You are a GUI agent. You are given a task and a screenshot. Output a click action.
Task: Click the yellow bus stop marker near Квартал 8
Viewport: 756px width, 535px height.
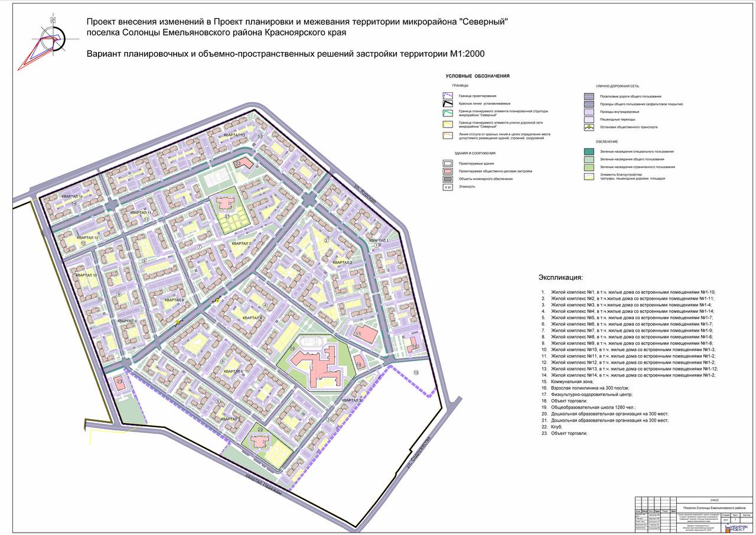coord(177,322)
